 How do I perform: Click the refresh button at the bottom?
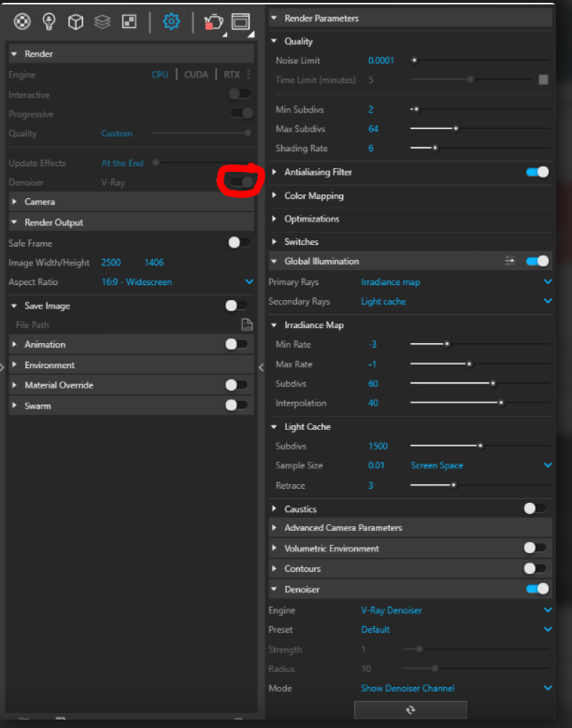coord(412,710)
